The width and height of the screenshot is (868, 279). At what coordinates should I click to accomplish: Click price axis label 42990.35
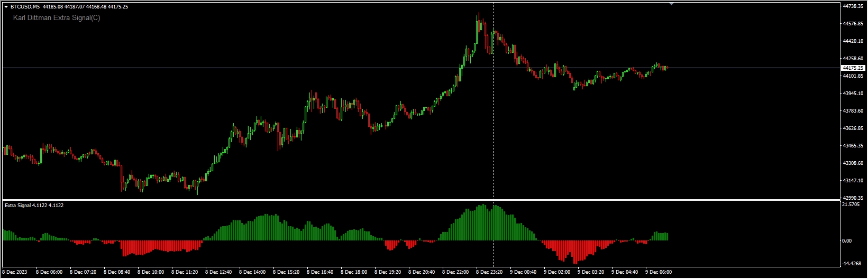point(853,198)
